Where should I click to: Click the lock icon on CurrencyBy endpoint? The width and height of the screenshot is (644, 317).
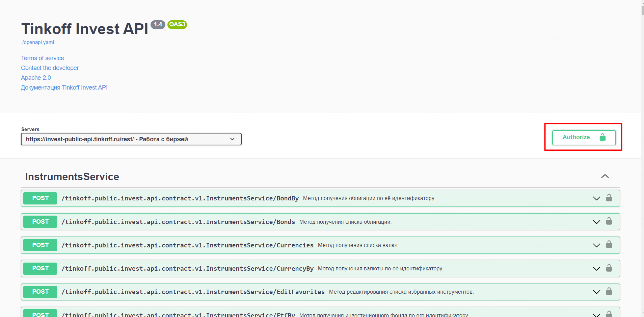point(609,268)
